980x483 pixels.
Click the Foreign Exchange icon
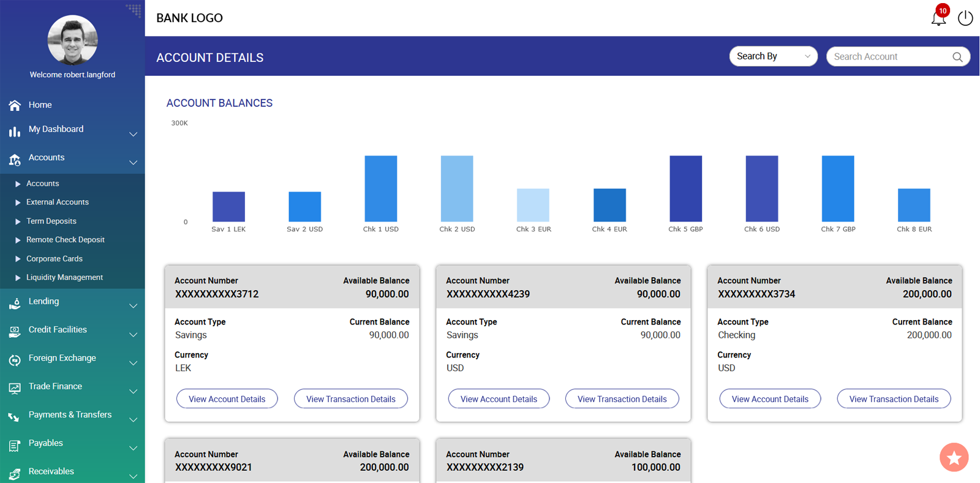pyautogui.click(x=15, y=361)
